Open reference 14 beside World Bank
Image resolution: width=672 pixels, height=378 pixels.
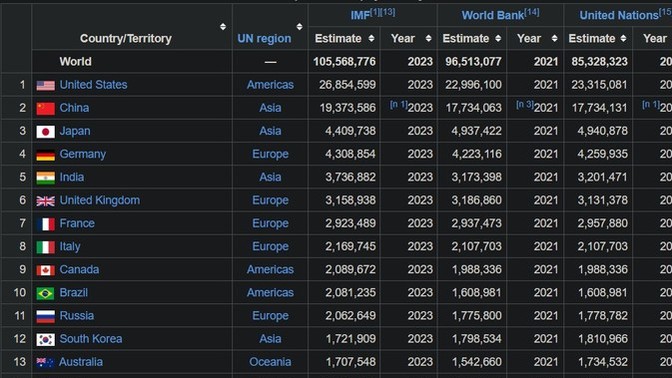(x=531, y=12)
